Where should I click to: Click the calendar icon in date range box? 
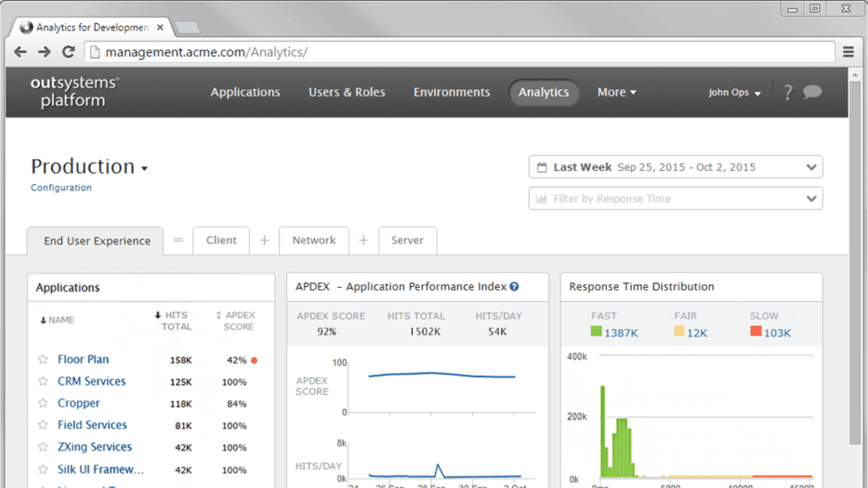coord(541,167)
